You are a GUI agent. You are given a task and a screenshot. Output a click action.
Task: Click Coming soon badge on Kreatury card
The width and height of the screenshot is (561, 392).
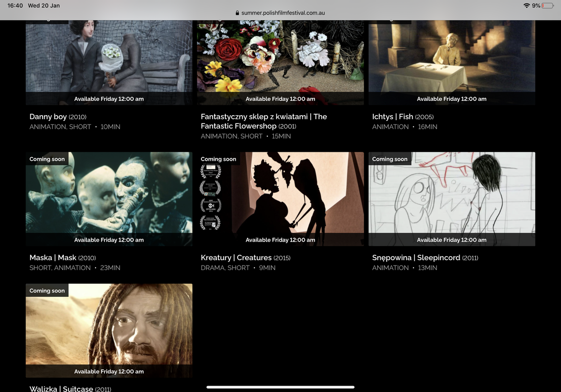tap(218, 159)
